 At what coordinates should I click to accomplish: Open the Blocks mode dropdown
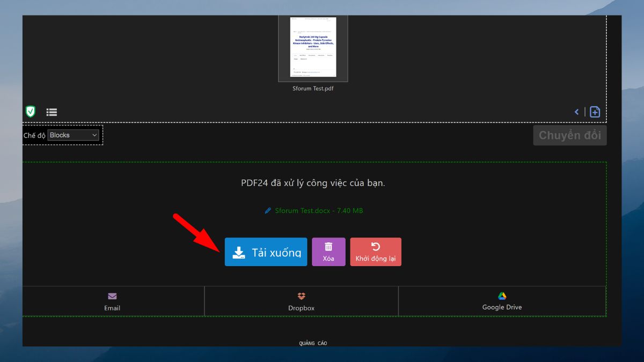click(x=74, y=135)
